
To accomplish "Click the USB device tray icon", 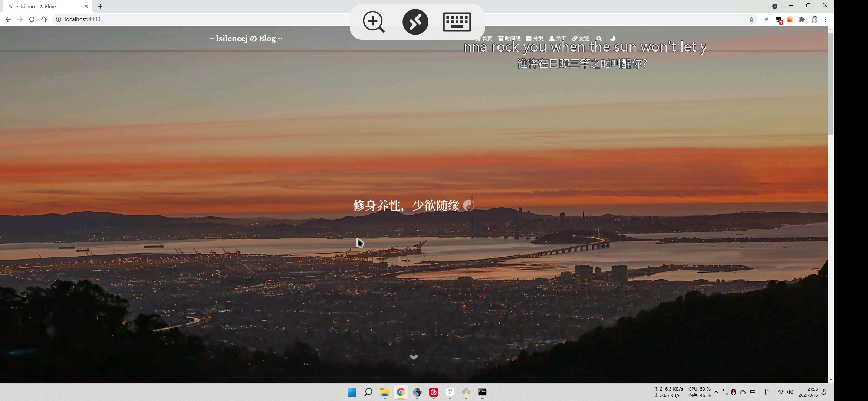I will pos(725,392).
